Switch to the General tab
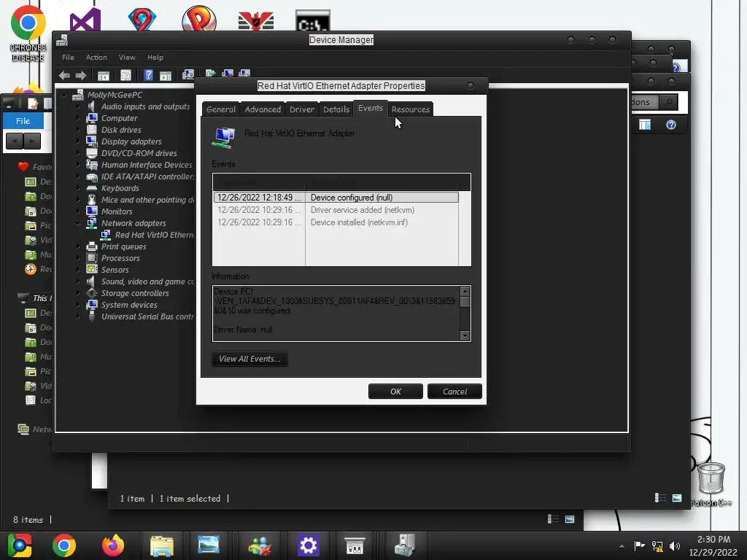The width and height of the screenshot is (747, 560). tap(221, 109)
